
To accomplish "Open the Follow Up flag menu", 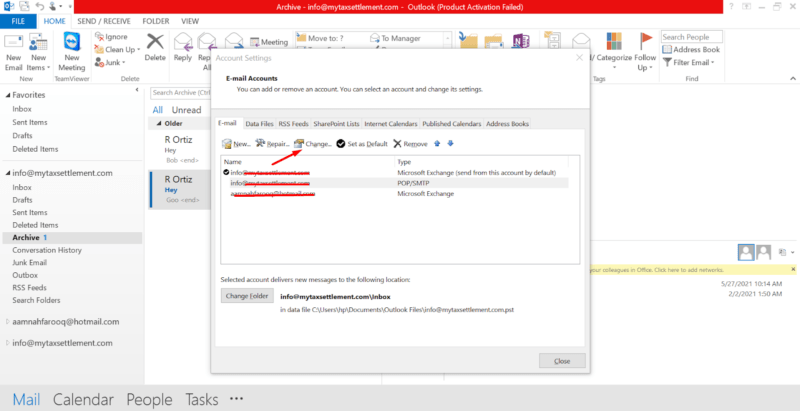I will 645,53.
